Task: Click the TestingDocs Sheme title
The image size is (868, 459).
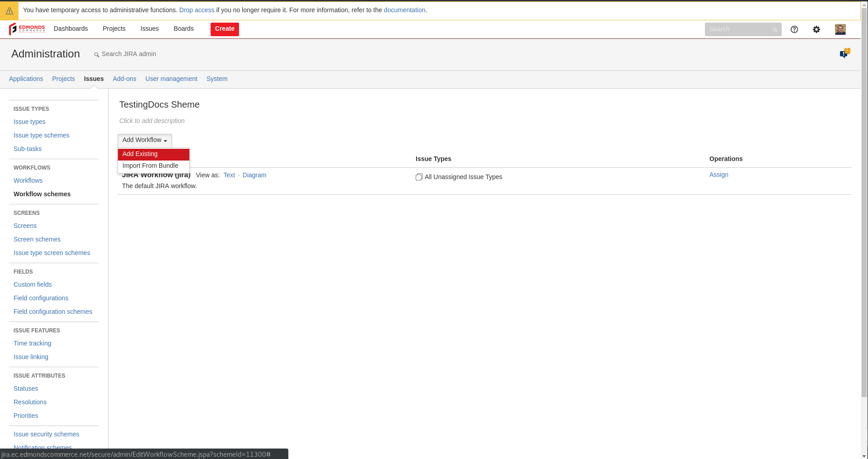Action: (160, 104)
